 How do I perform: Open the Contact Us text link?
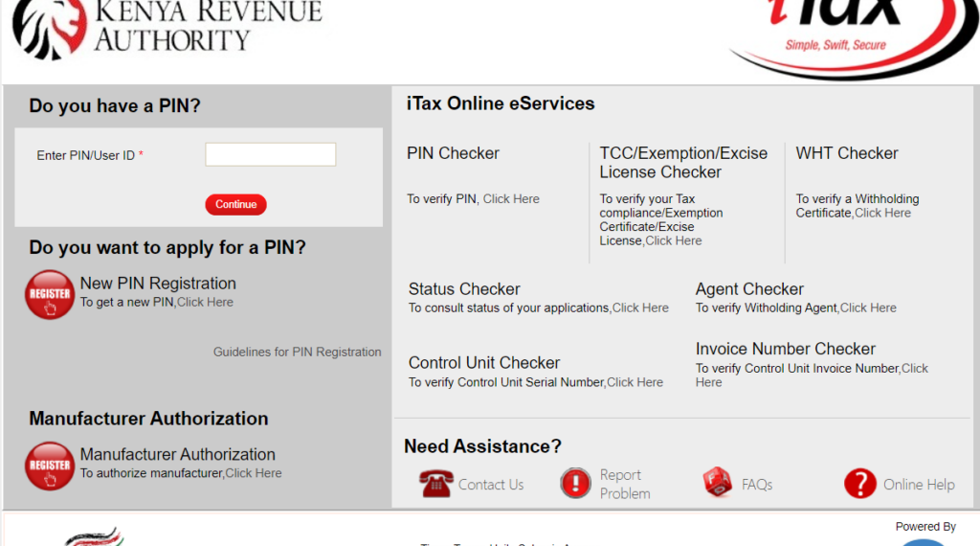(x=491, y=485)
